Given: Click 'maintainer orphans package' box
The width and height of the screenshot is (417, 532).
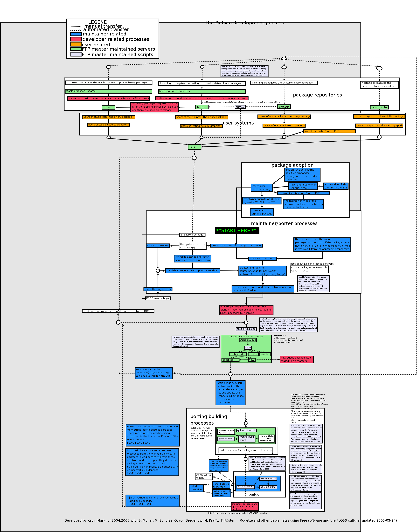Looking at the screenshot, I should point(262,212).
